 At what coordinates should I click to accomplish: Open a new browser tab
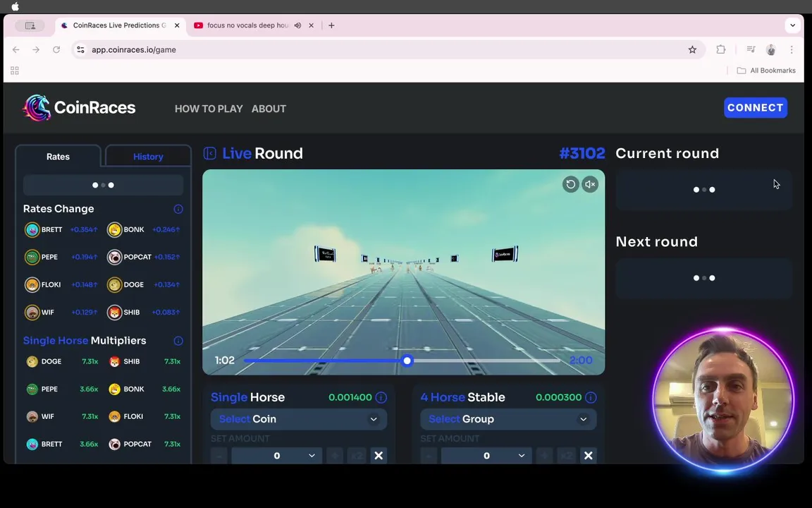[331, 25]
